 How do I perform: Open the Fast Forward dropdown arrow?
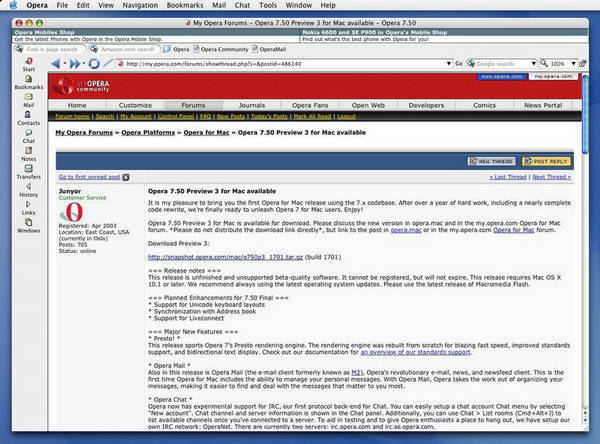[84, 63]
